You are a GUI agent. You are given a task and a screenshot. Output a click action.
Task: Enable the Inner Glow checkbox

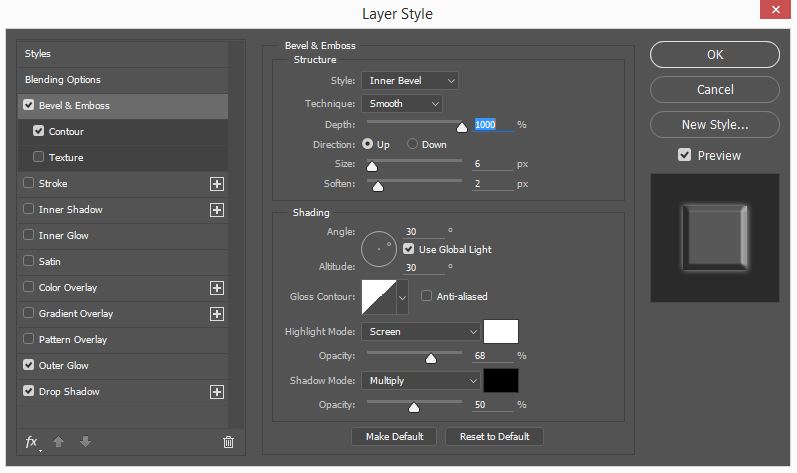pyautogui.click(x=28, y=235)
